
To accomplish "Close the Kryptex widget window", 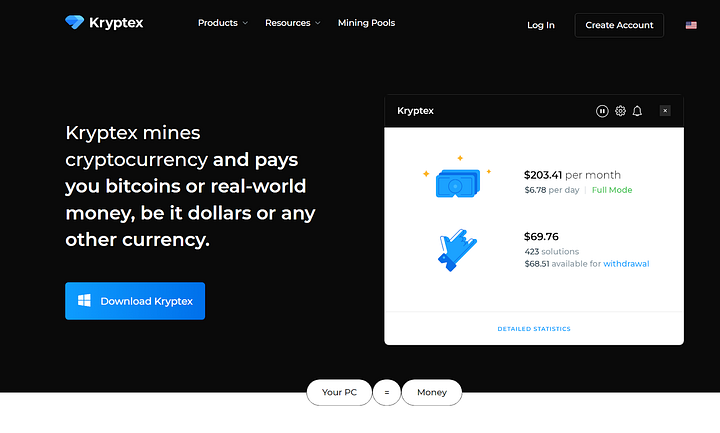I will pyautogui.click(x=665, y=111).
